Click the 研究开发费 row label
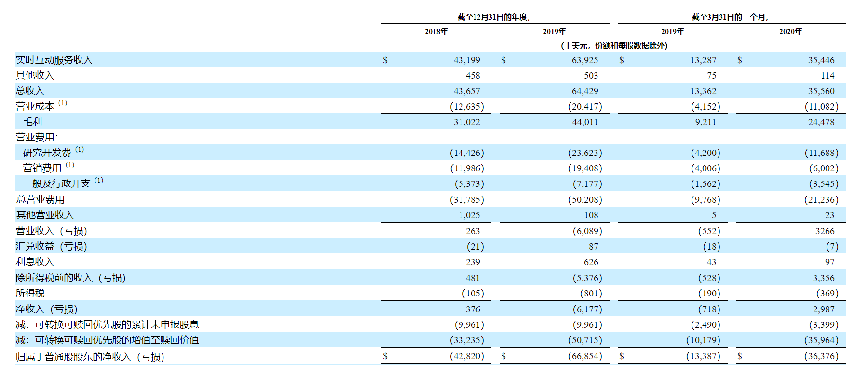 pos(47,153)
